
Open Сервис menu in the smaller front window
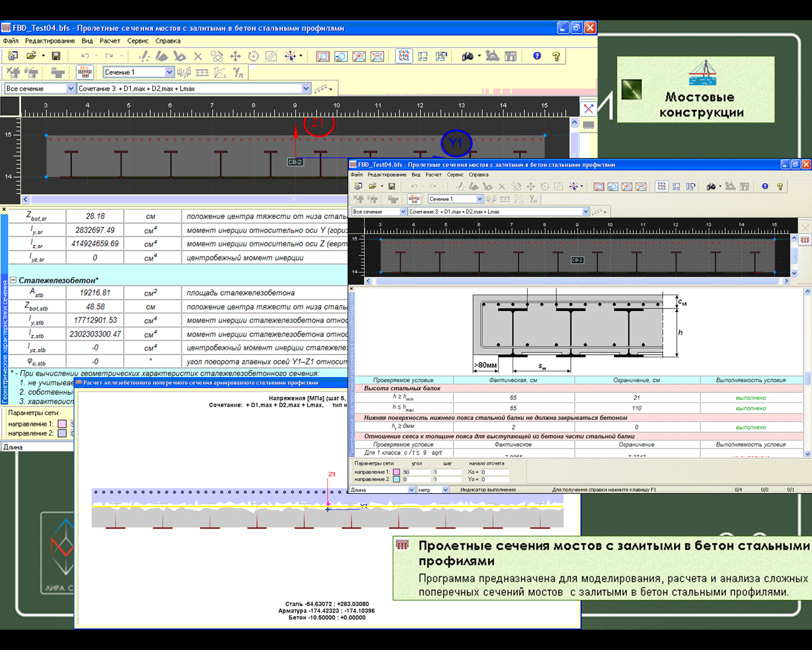[455, 175]
